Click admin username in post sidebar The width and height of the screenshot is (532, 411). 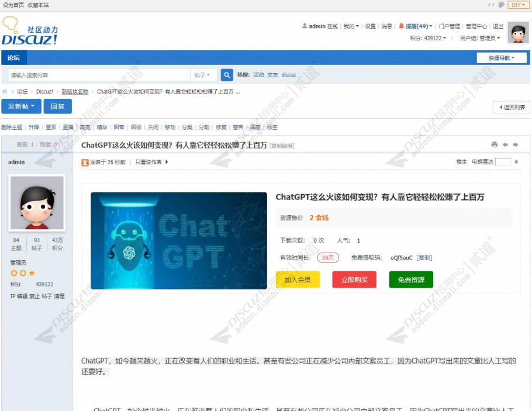click(x=16, y=162)
